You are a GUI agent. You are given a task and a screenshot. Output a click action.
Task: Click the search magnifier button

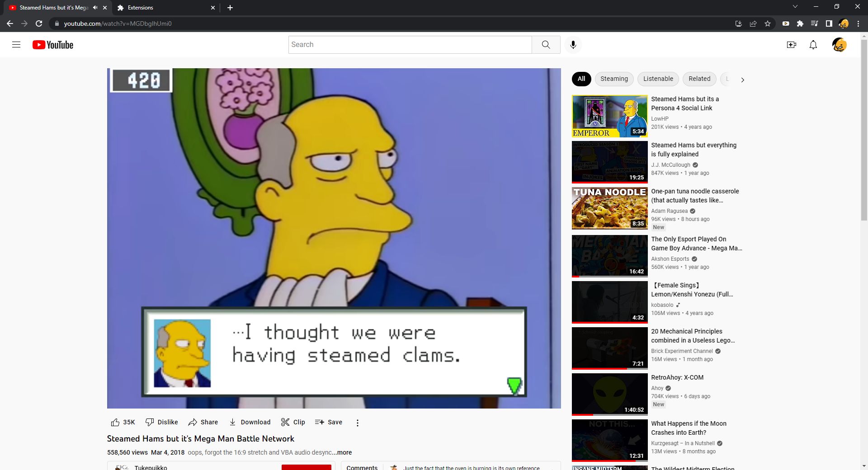(546, 45)
